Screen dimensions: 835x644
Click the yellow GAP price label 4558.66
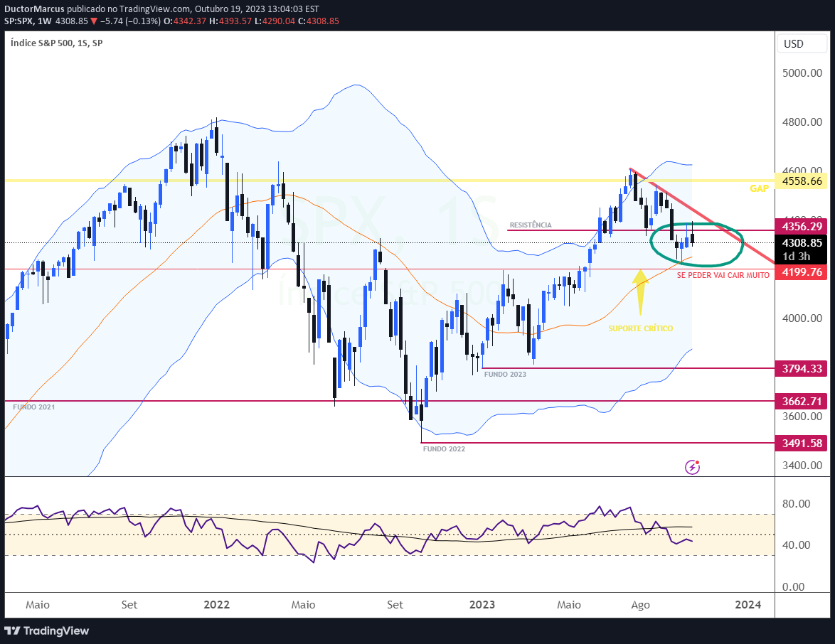801,181
